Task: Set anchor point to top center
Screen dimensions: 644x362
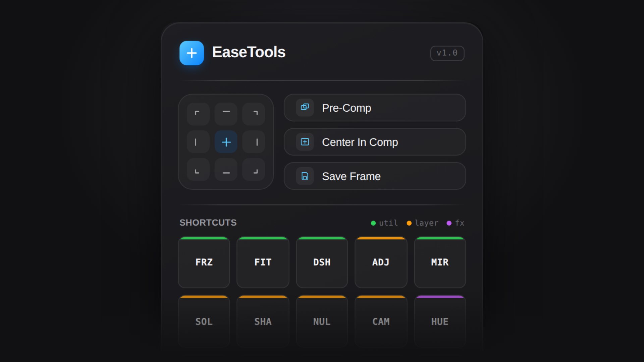Action: pos(226,114)
